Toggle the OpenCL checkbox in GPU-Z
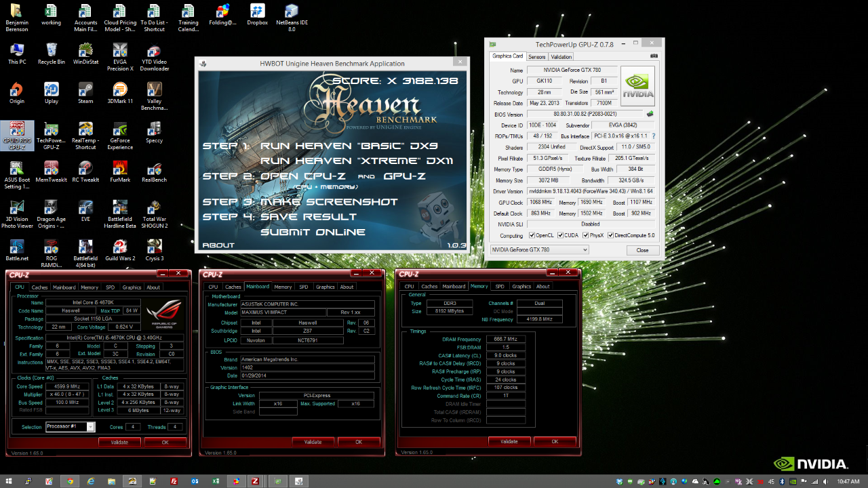The height and width of the screenshot is (488, 868). tap(532, 235)
